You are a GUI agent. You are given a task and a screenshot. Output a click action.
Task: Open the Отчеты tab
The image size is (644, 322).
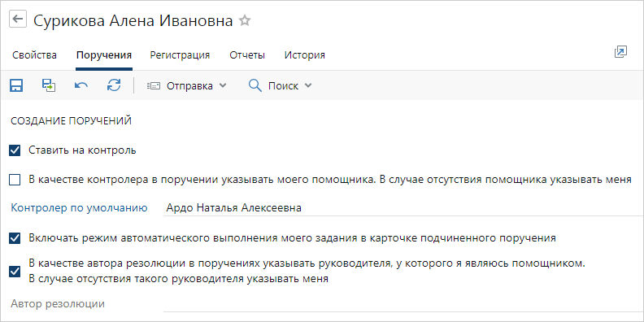(247, 55)
